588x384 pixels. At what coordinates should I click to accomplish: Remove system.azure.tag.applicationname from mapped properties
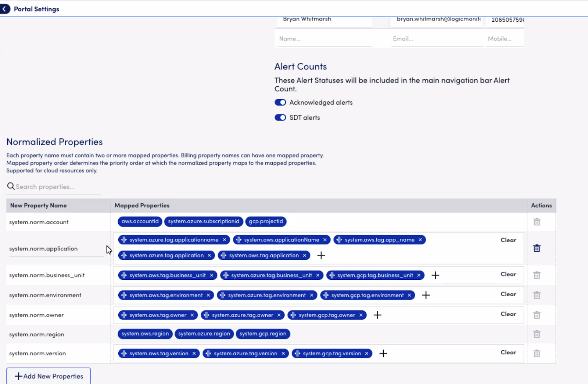click(225, 239)
